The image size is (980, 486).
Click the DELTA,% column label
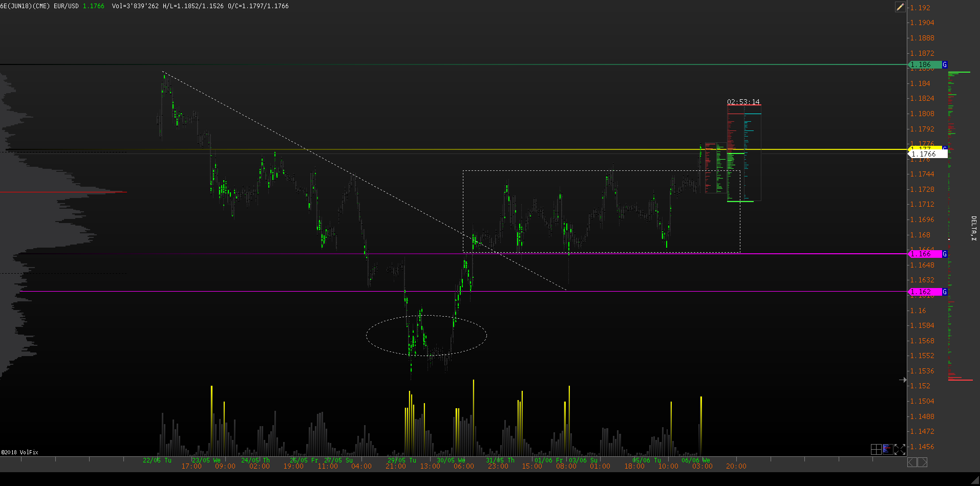tap(973, 228)
